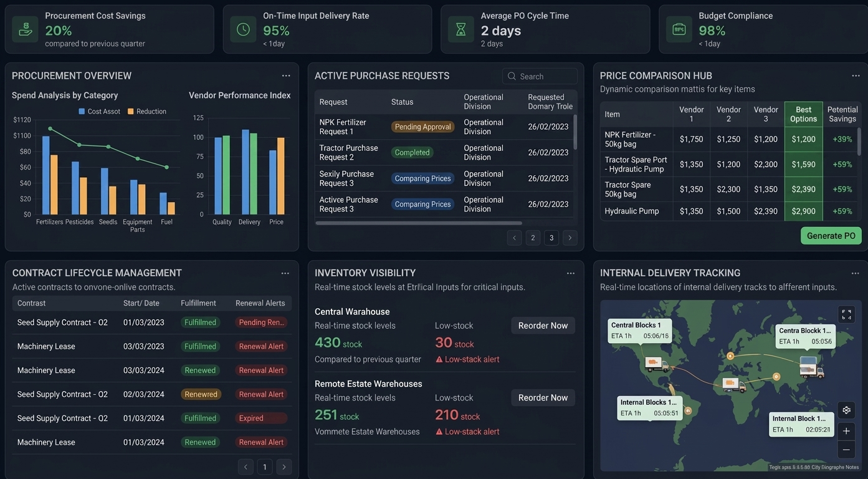The image size is (868, 479).
Task: Click the Cost Assot legend swatch
Action: pos(82,112)
